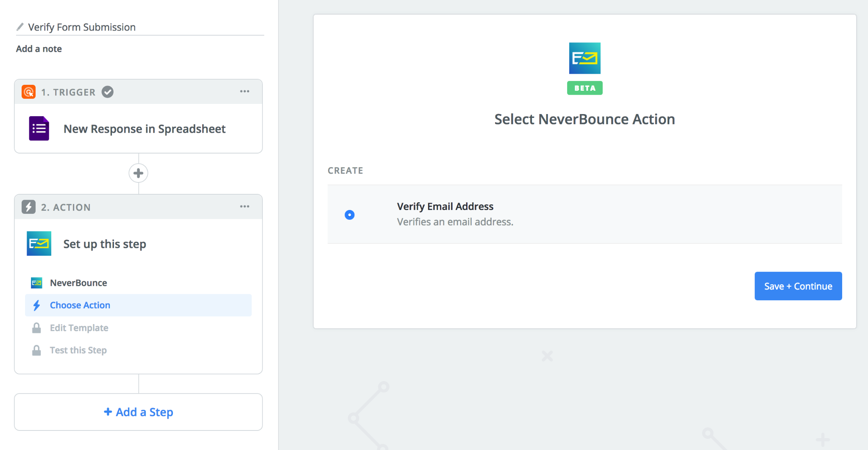
Task: Click the plus circle between steps
Action: pyautogui.click(x=138, y=173)
